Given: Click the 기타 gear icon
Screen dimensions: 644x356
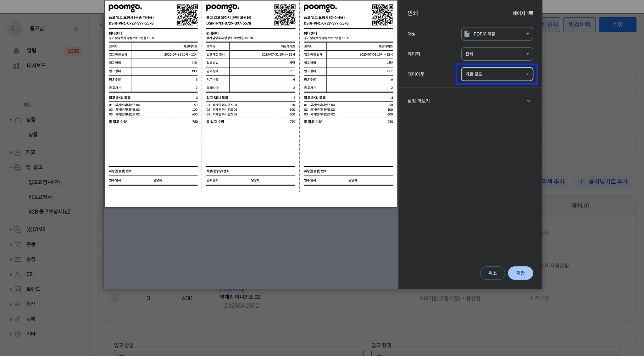Looking at the screenshot, I should [18, 334].
